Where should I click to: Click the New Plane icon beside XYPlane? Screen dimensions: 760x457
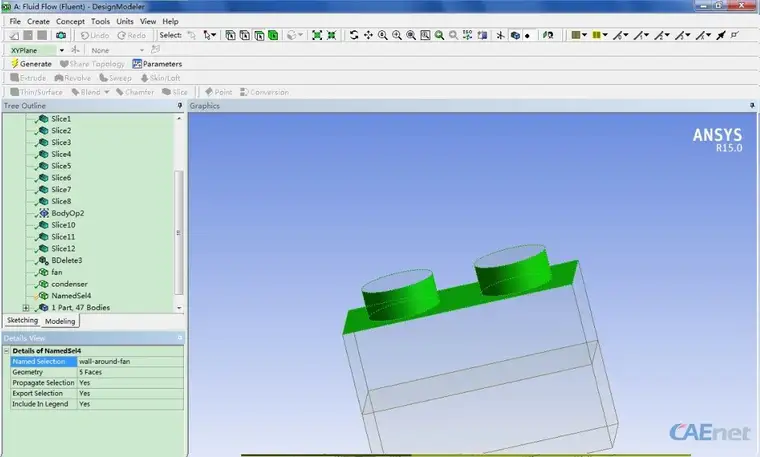[x=75, y=50]
